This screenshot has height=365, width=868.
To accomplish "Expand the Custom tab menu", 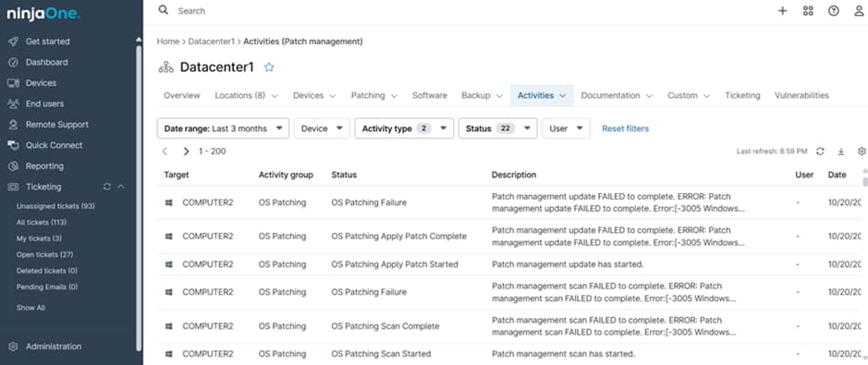I will click(706, 96).
